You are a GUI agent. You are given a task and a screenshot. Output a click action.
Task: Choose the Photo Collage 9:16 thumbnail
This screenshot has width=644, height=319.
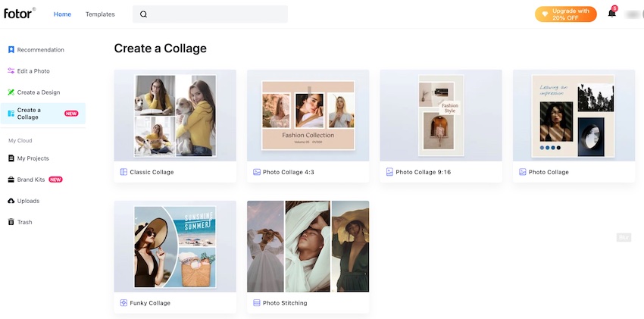(441, 115)
